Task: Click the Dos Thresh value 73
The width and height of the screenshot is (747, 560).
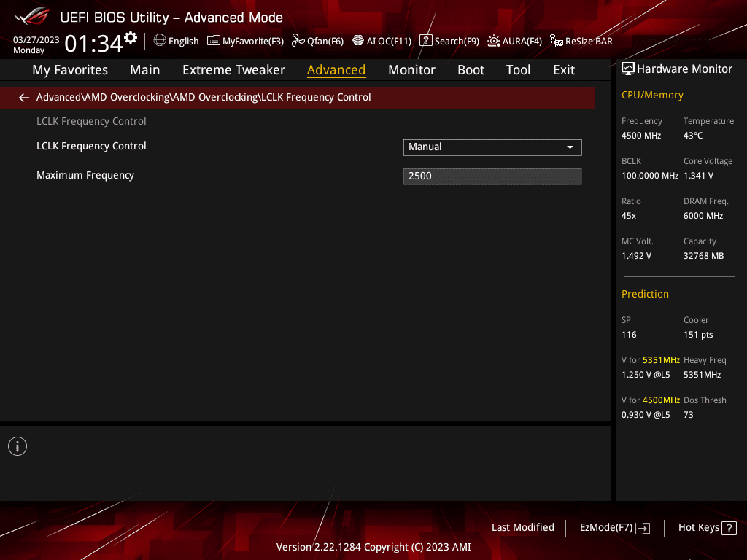Action: [x=689, y=415]
